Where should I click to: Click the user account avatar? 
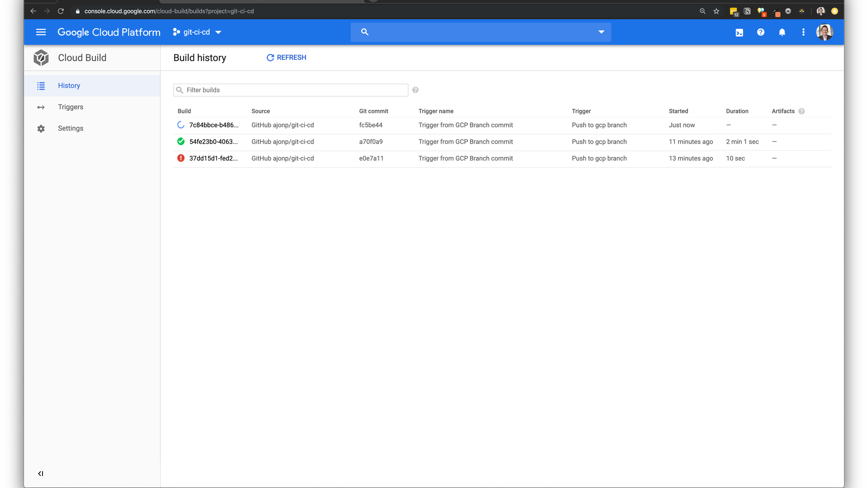click(x=824, y=32)
